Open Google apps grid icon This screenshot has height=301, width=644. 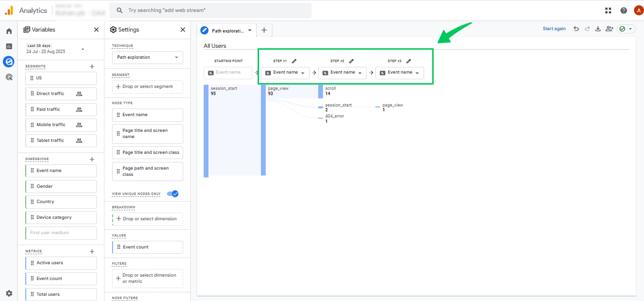608,11
